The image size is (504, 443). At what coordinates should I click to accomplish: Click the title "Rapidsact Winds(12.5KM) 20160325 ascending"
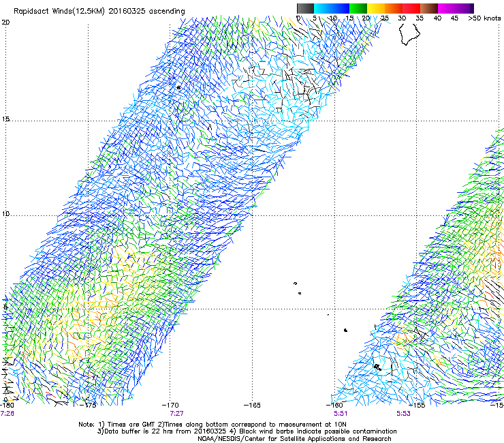(x=99, y=12)
